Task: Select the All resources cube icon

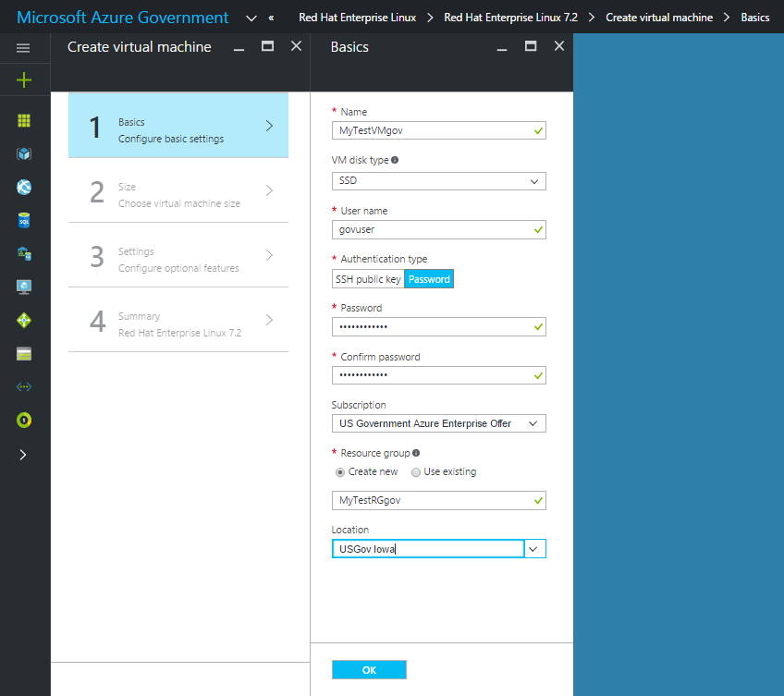Action: pyautogui.click(x=25, y=153)
